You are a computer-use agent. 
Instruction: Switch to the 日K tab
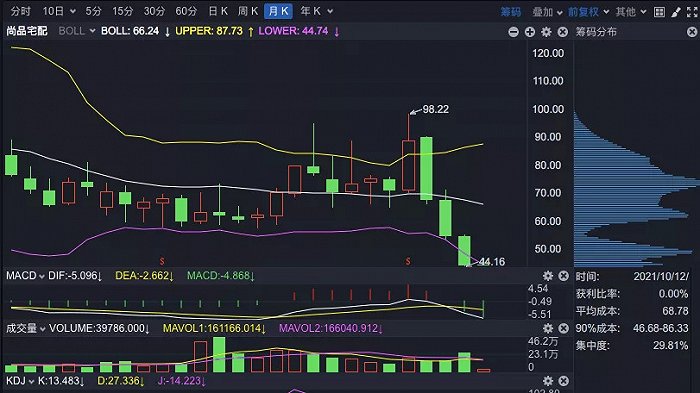(218, 11)
